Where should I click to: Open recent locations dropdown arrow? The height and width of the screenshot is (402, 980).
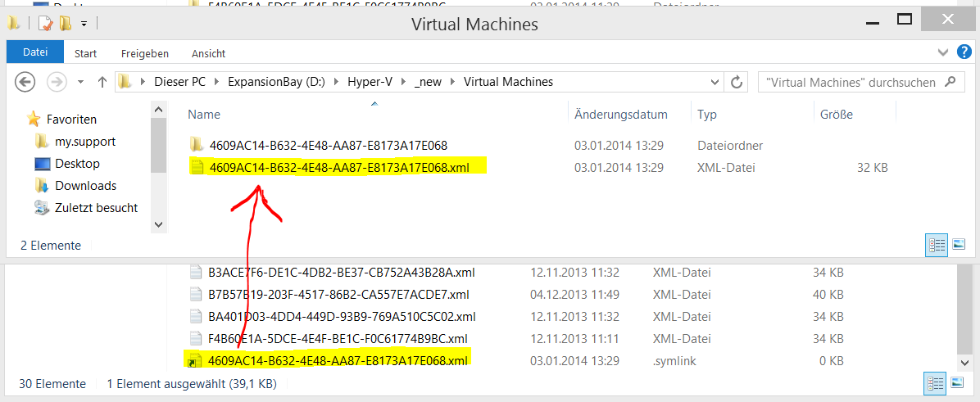pyautogui.click(x=80, y=82)
